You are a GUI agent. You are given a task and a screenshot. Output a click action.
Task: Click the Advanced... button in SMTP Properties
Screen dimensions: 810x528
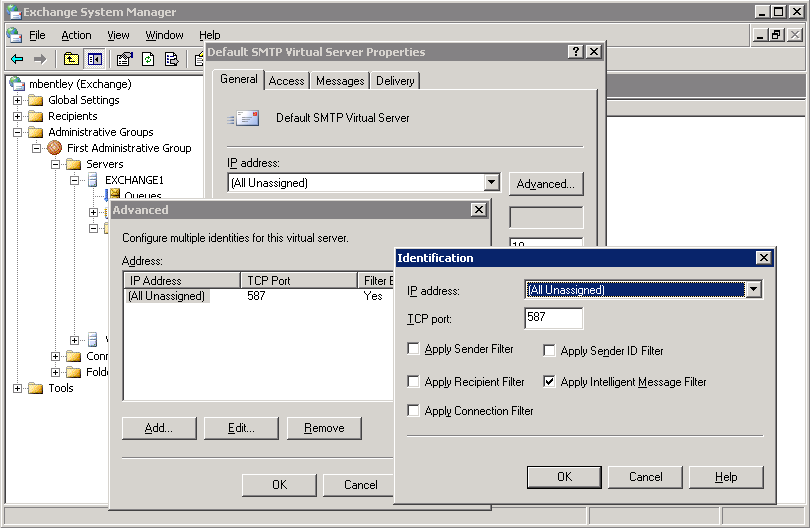(x=546, y=184)
